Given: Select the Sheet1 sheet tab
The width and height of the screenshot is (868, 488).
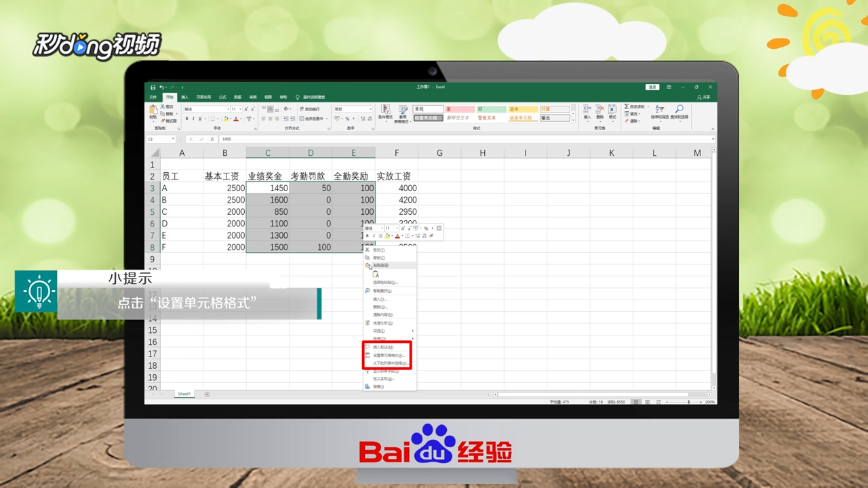Looking at the screenshot, I should 183,394.
